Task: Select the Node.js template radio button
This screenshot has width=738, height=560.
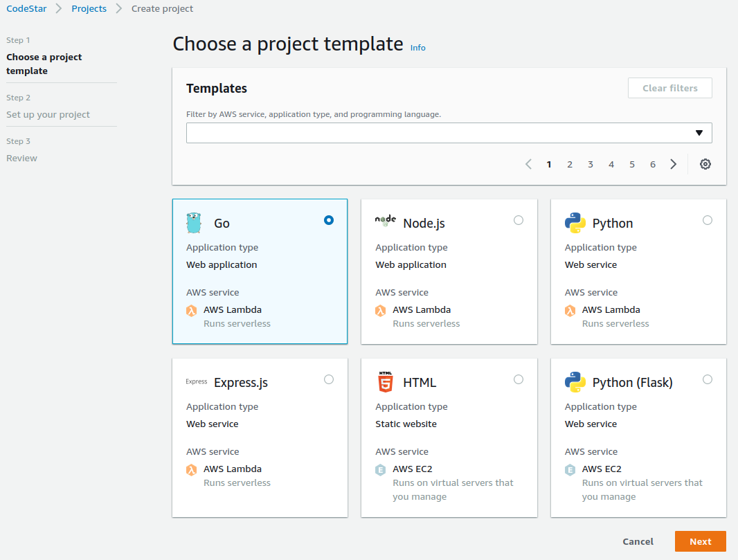Action: (x=519, y=220)
